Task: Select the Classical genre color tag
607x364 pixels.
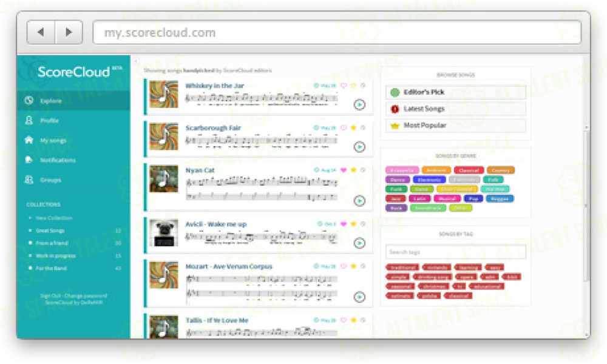Action: click(x=469, y=170)
